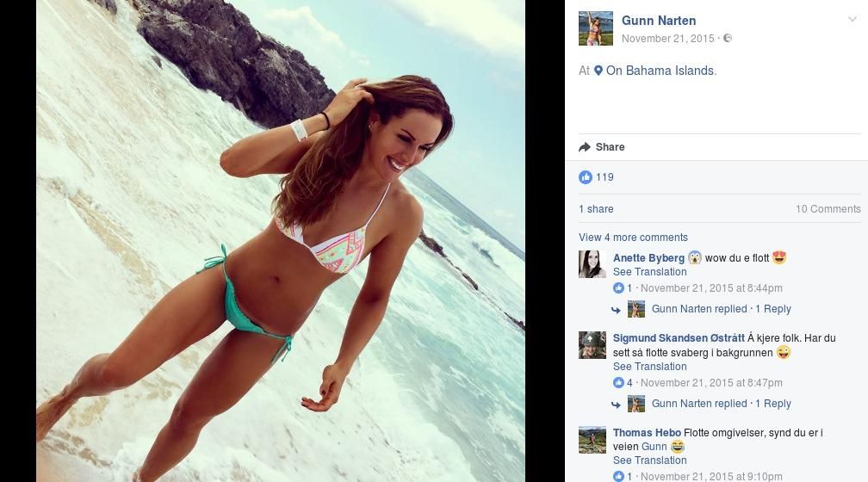Viewport: 868px width, 482px height.
Task: Open Thomas Hebo's avatar thumbnail
Action: [x=592, y=440]
